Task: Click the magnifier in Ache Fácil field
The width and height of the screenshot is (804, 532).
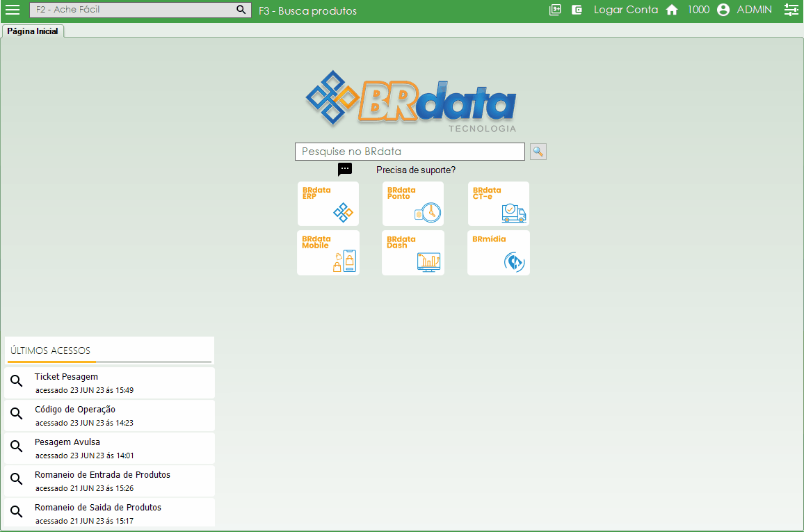Action: click(241, 10)
